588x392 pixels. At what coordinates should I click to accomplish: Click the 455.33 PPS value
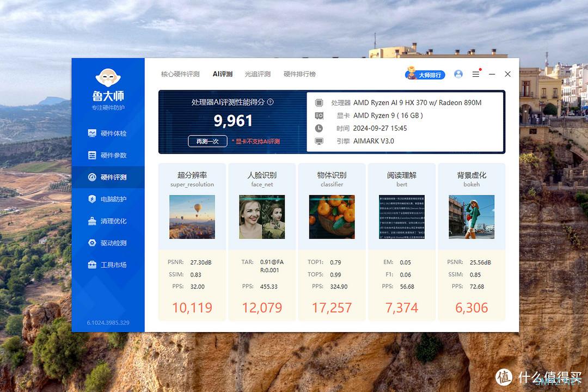[269, 286]
